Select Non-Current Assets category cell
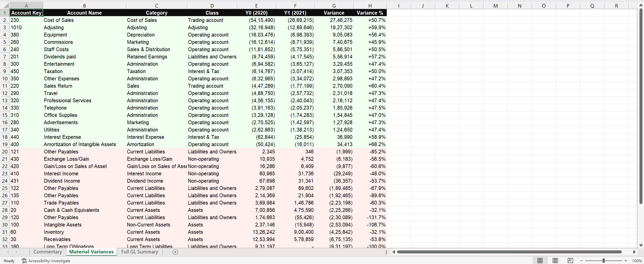 click(156, 225)
